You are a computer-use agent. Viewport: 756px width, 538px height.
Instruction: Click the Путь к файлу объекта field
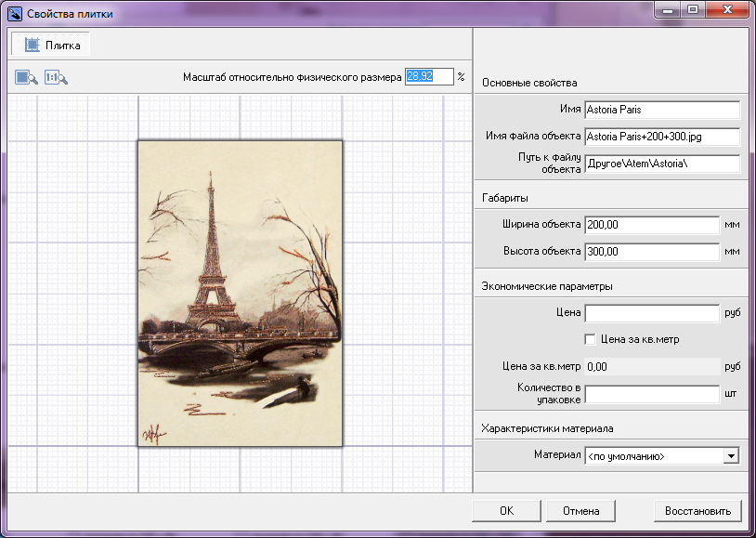[661, 164]
